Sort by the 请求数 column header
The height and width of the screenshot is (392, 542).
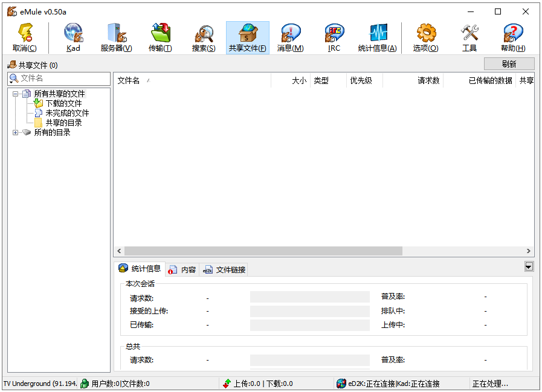413,80
